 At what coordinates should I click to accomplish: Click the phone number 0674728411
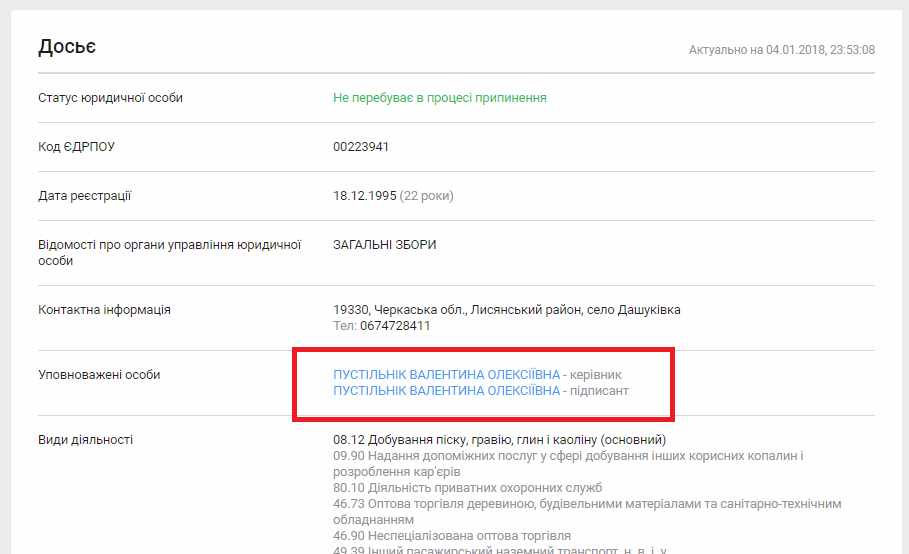coord(394,326)
